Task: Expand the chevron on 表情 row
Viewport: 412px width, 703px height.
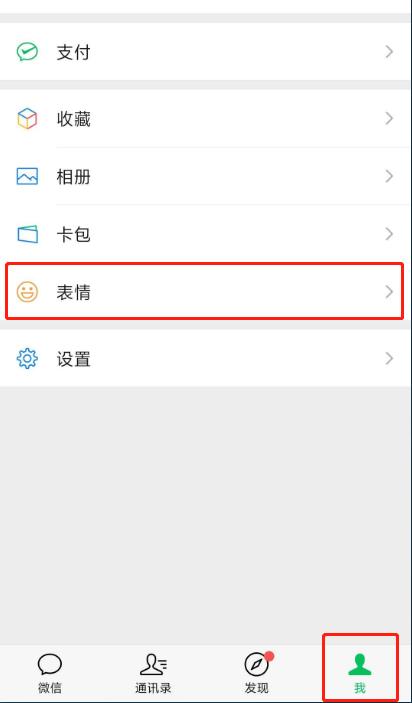Action: pyautogui.click(x=389, y=292)
